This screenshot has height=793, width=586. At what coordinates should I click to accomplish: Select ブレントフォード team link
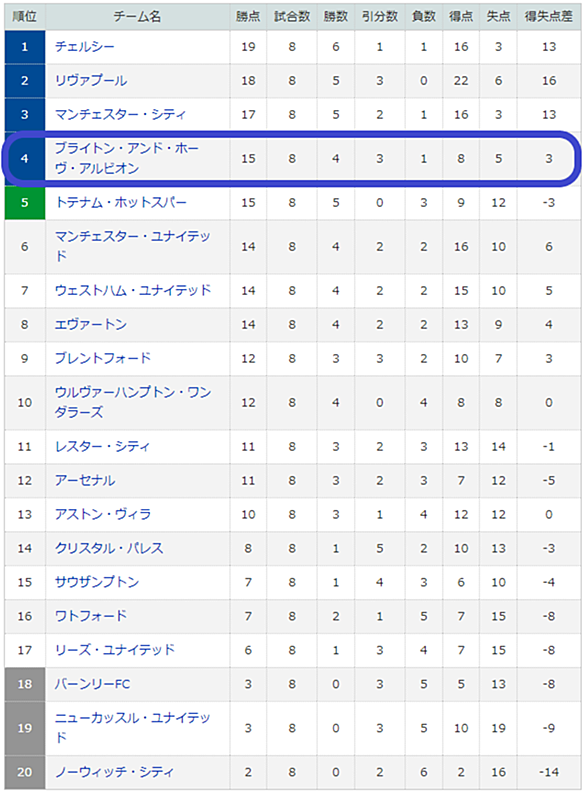point(103,358)
